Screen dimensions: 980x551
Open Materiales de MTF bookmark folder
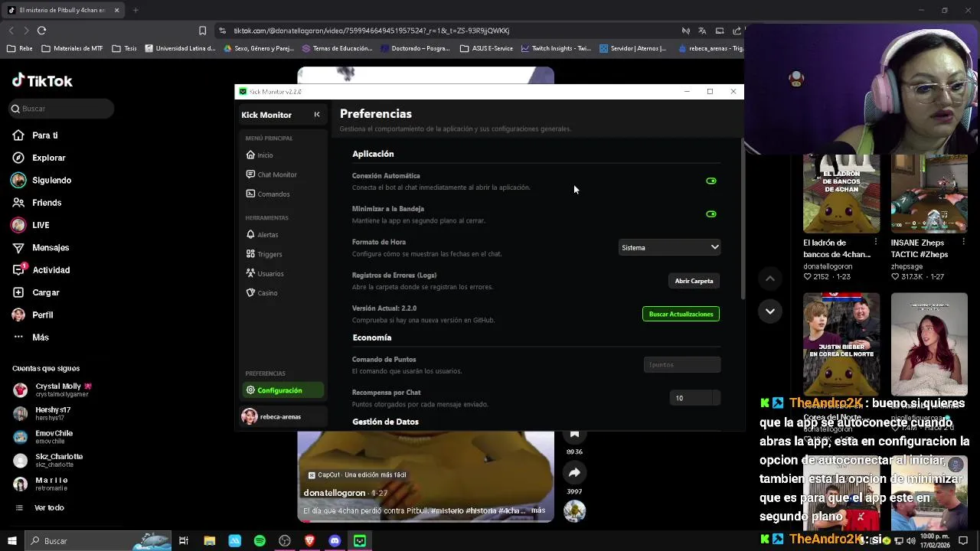tap(73, 48)
